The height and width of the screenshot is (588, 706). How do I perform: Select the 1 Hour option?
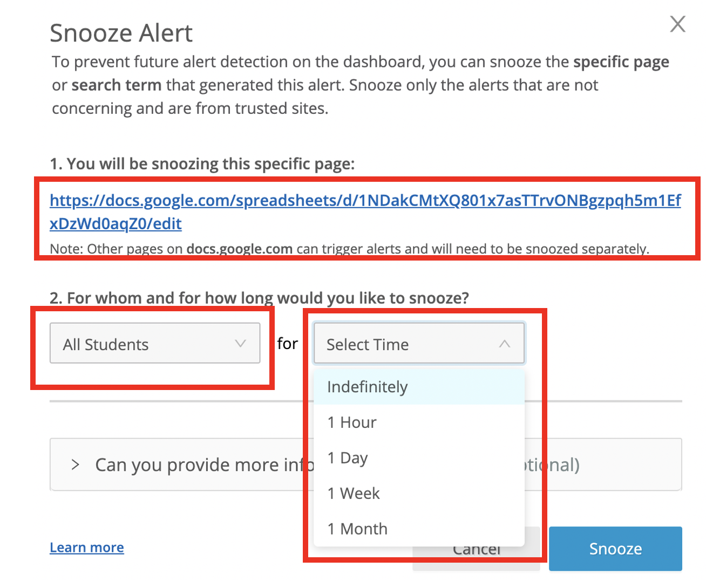(352, 422)
